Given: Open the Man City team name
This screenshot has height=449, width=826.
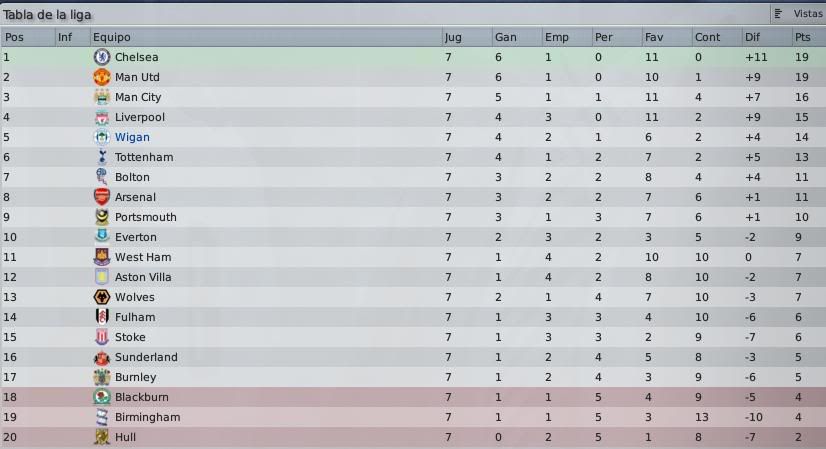Looking at the screenshot, I should tap(138, 97).
